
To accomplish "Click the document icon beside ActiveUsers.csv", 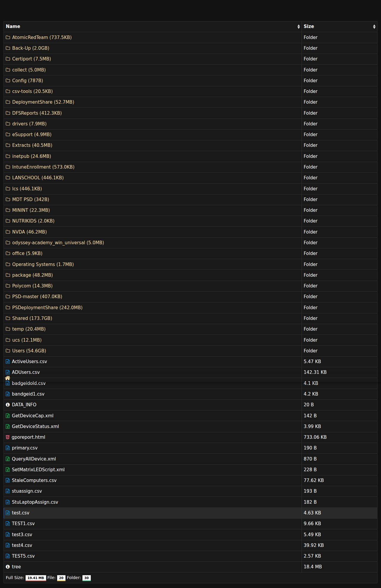I will click(8, 362).
